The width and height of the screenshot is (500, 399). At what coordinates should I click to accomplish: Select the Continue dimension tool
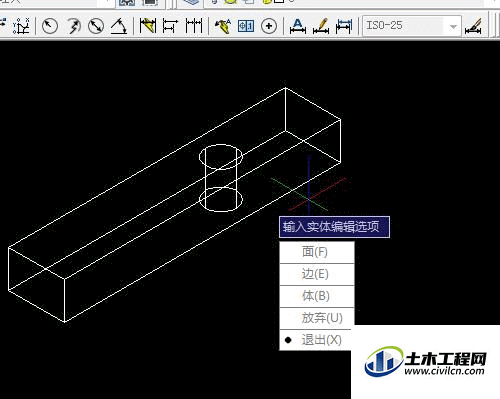coord(194,26)
